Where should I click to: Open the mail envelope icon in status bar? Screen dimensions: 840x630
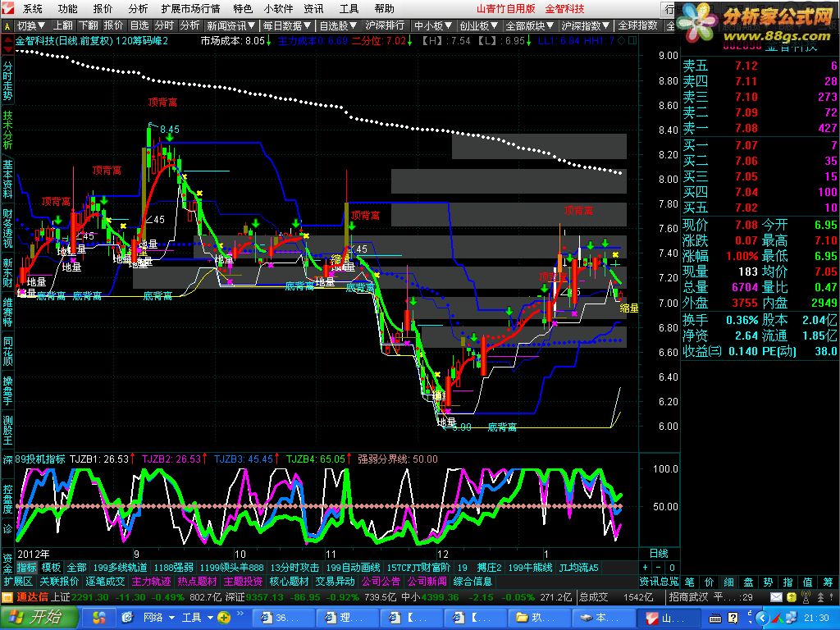[776, 597]
